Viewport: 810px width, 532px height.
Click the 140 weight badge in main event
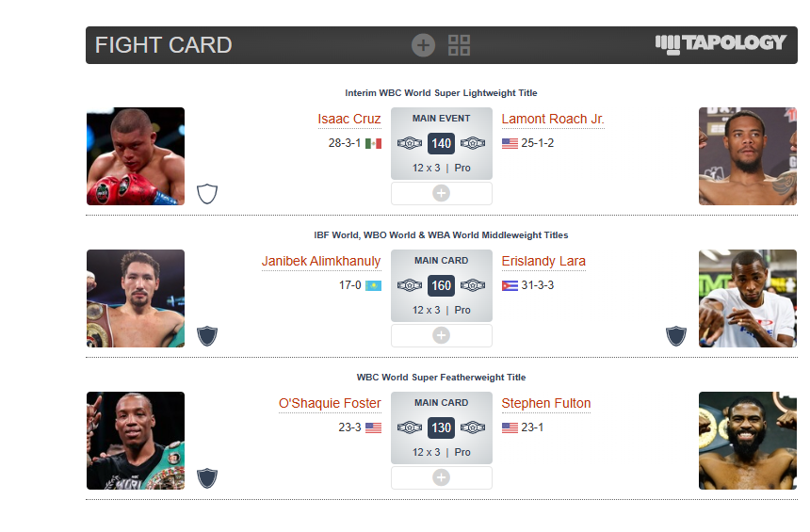tap(442, 143)
